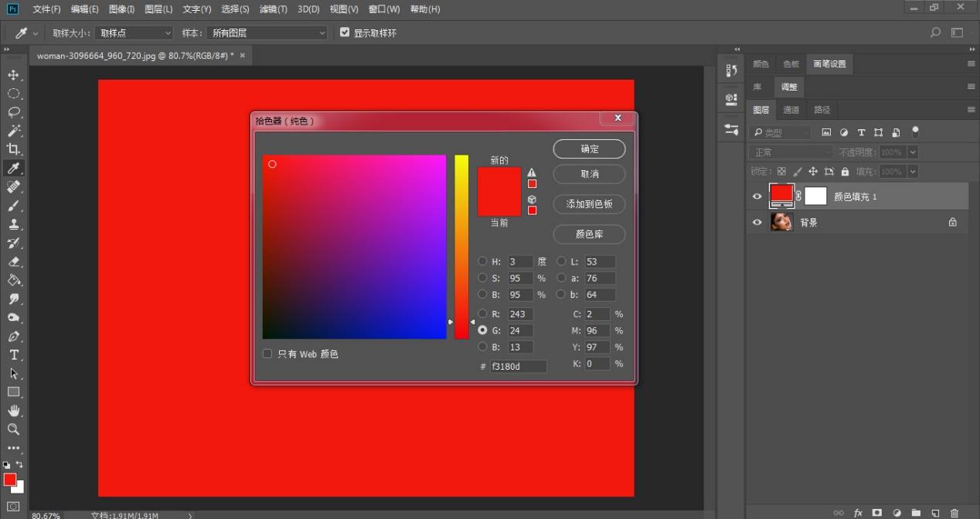
Task: Select the Move tool
Action: point(13,75)
